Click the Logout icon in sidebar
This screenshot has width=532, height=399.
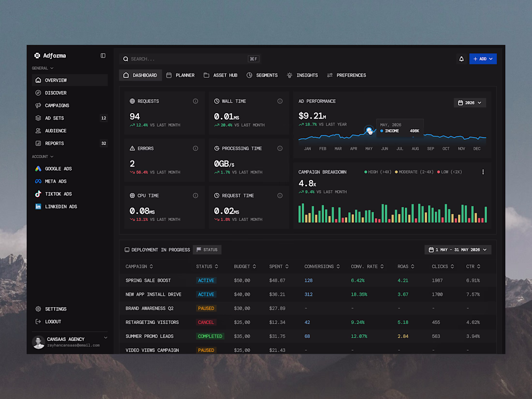(38, 322)
